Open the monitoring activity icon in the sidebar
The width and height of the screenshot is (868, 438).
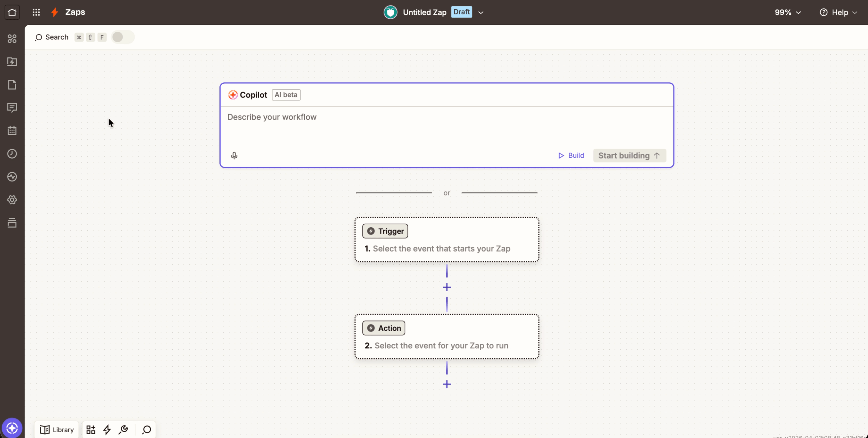[12, 177]
